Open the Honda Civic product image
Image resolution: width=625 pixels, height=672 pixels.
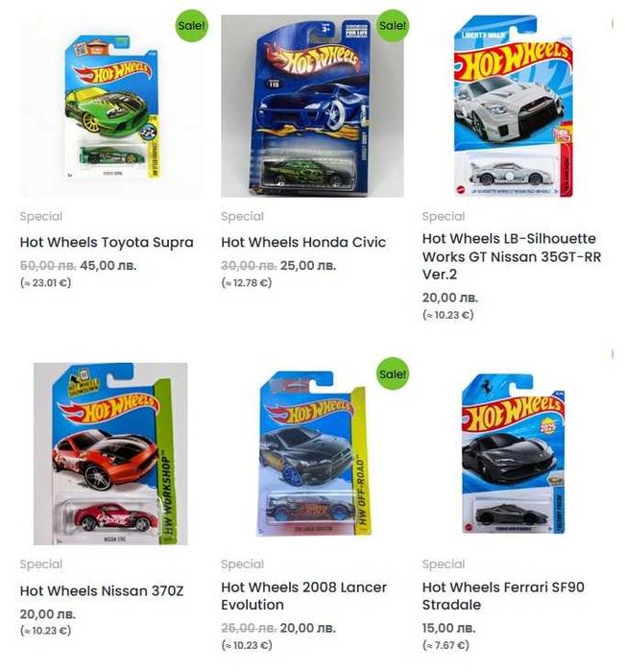click(x=313, y=106)
